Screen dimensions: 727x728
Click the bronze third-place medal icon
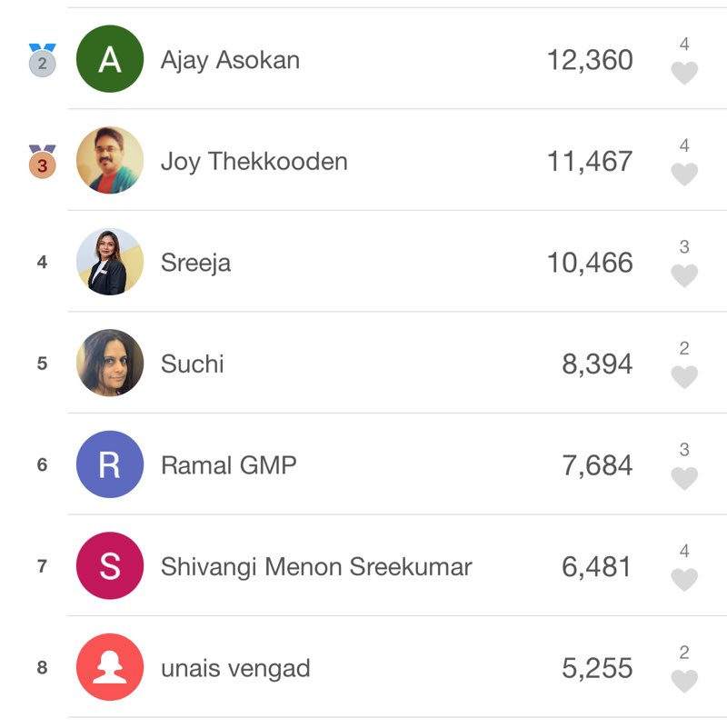click(42, 161)
